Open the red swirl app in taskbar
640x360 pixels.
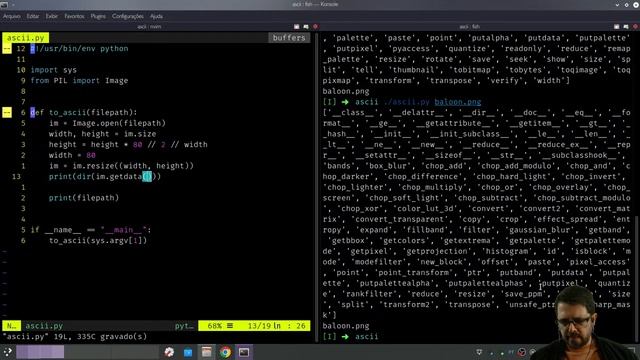pos(169,352)
